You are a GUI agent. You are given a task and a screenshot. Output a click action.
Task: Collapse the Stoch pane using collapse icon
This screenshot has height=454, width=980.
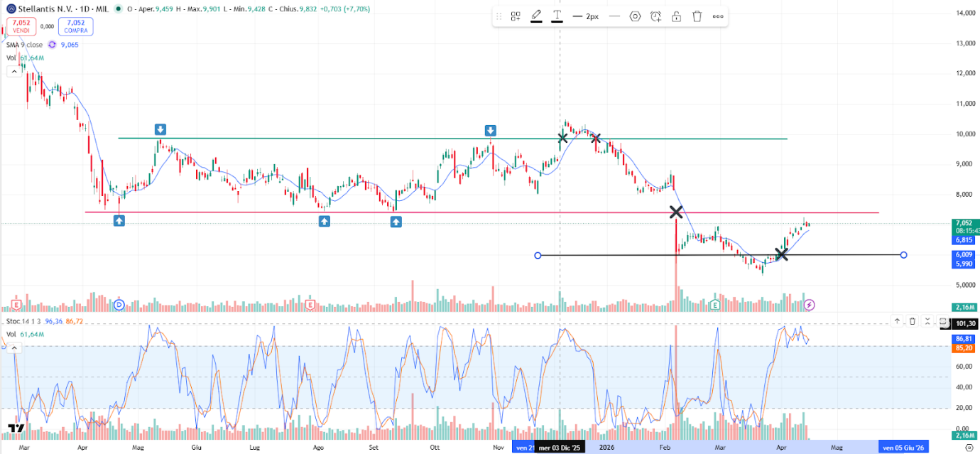[927, 321]
